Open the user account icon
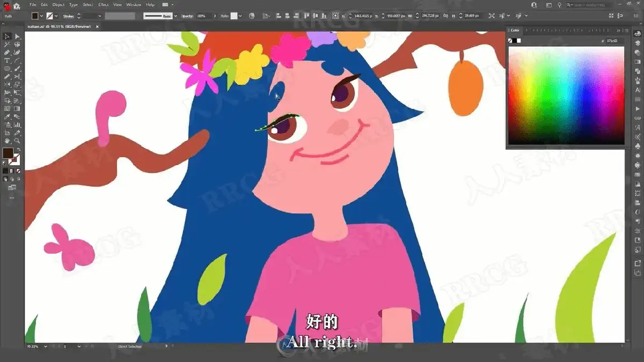The height and width of the screenshot is (362, 644). (x=535, y=5)
